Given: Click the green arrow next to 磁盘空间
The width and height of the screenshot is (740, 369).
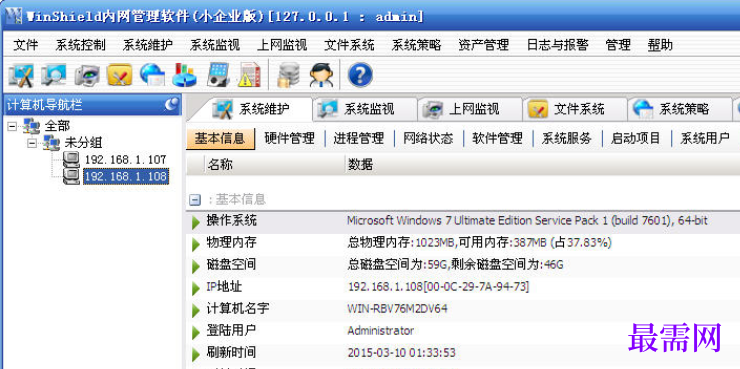Looking at the screenshot, I should tap(196, 266).
